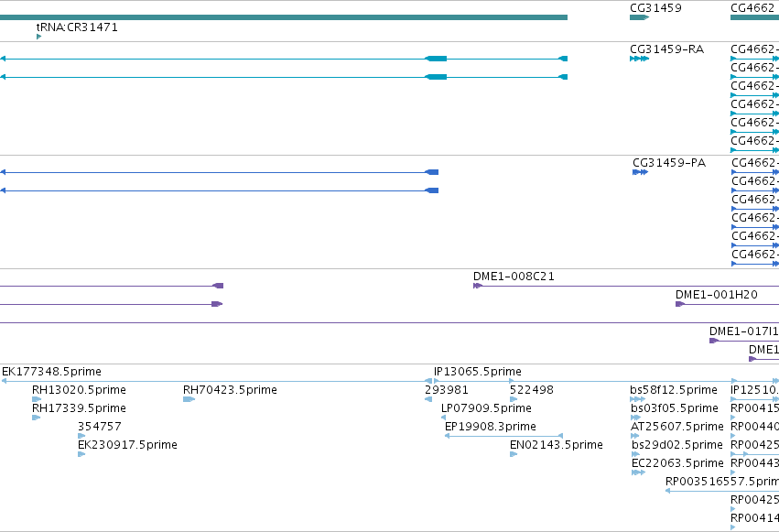
Task: Click the long teal gene bar at top
Action: (x=284, y=17)
